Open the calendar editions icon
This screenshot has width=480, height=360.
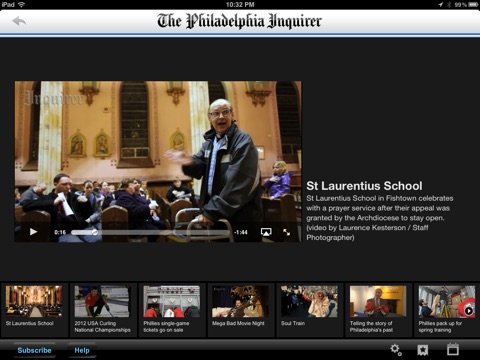[453, 349]
